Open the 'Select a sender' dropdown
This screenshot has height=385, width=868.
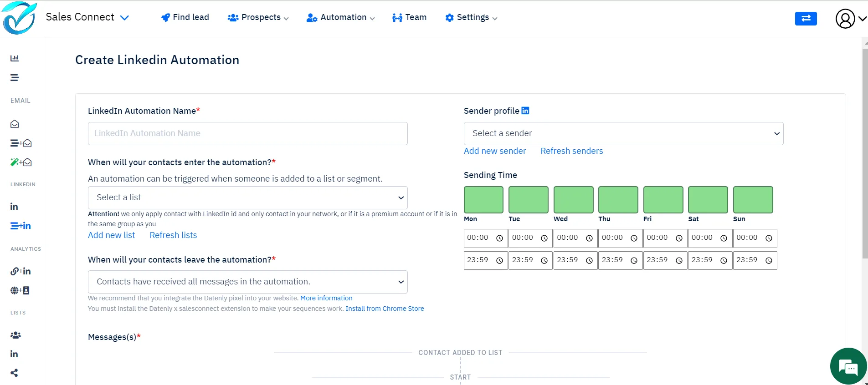623,133
